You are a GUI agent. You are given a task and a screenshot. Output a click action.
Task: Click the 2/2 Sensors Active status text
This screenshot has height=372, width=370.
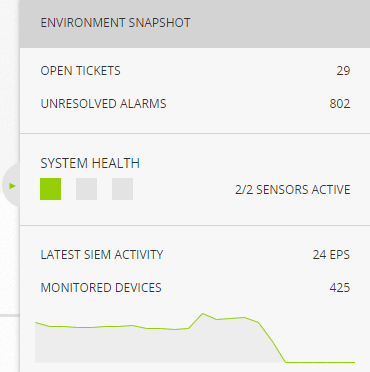coord(293,190)
